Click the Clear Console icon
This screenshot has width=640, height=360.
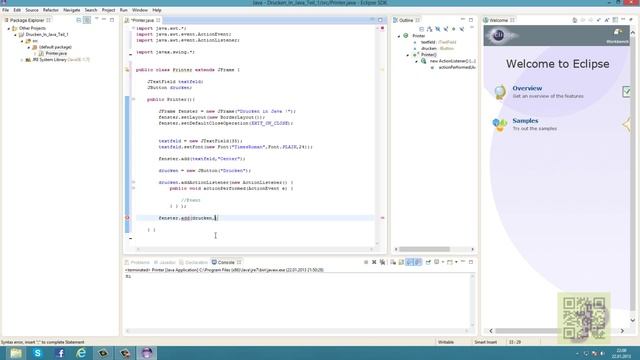point(393,262)
